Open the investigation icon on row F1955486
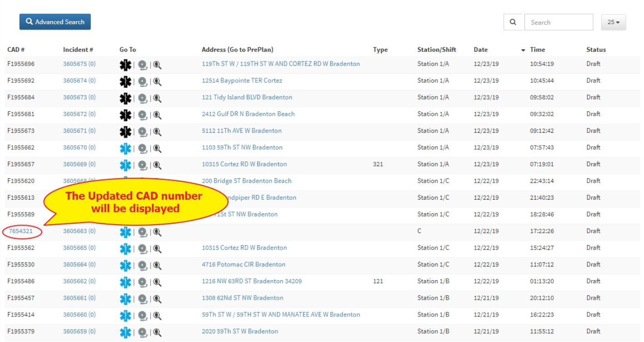Viewport: 644px width, 342px height. pos(157,281)
